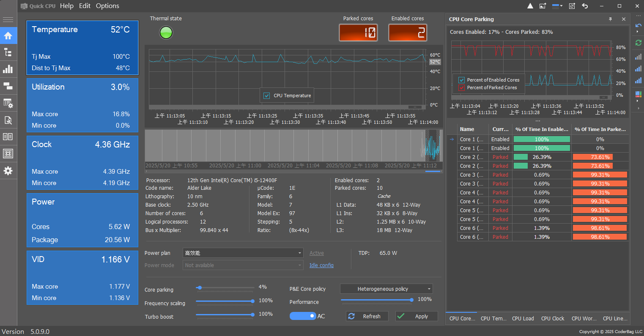Select the Temperature tile
The height and width of the screenshot is (336, 644).
click(x=82, y=48)
